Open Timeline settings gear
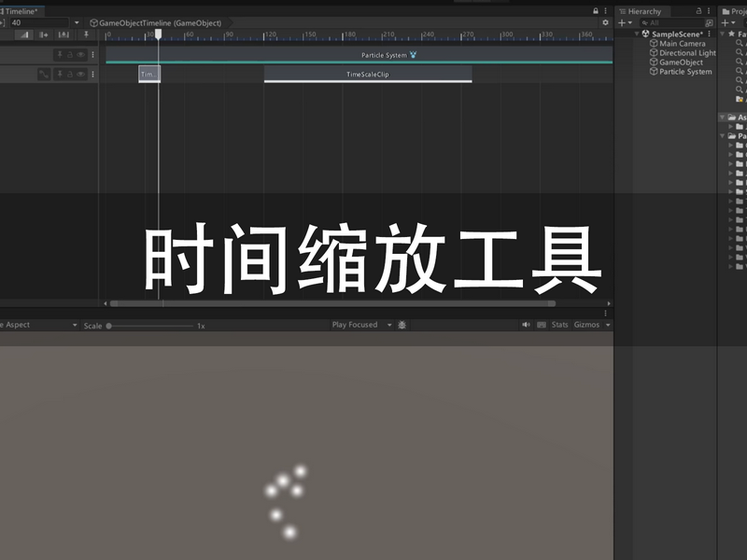Viewport: 747px width, 560px height. [x=605, y=22]
